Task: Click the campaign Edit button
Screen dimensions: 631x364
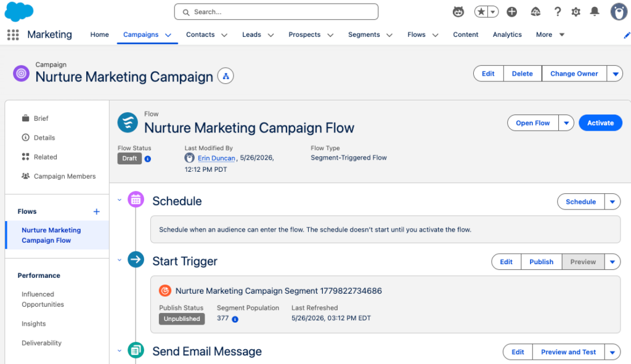Action: click(x=488, y=74)
